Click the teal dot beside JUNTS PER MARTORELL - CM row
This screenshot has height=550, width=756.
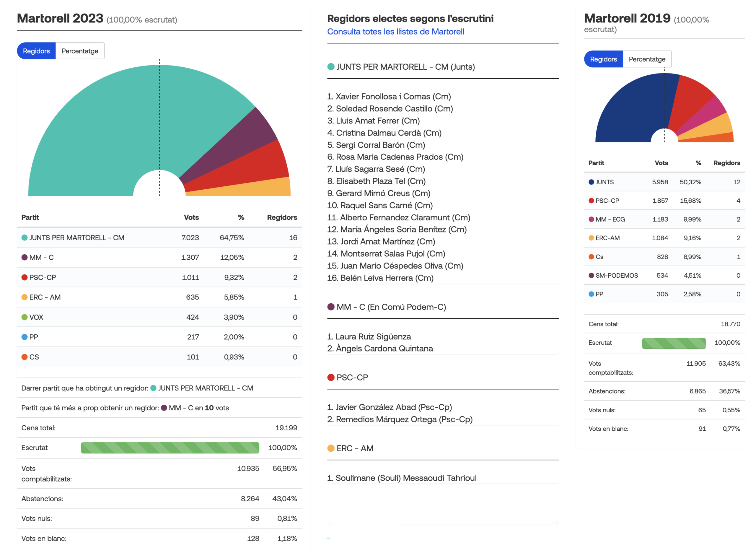[x=24, y=238]
